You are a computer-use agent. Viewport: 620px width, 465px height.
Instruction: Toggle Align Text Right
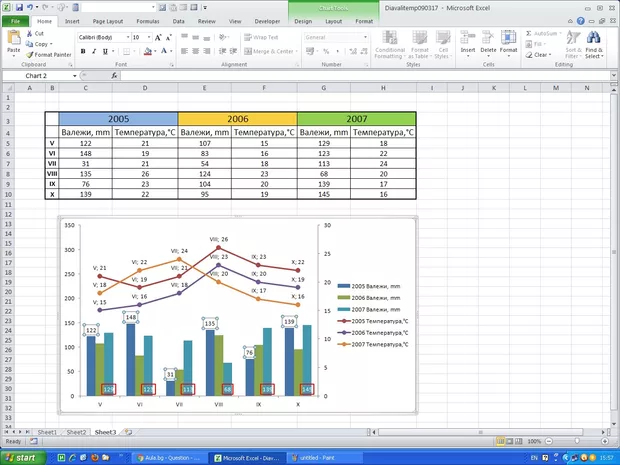pyautogui.click(x=206, y=51)
